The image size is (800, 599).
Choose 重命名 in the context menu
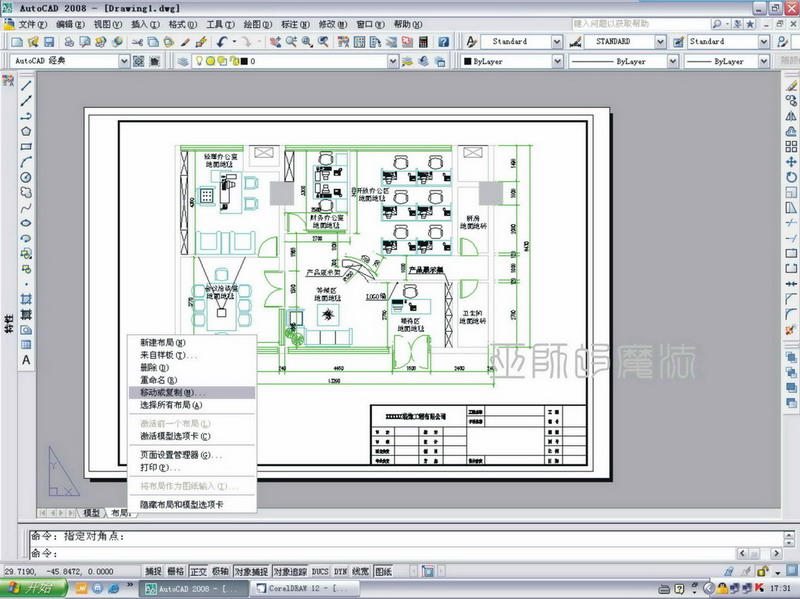(192, 380)
